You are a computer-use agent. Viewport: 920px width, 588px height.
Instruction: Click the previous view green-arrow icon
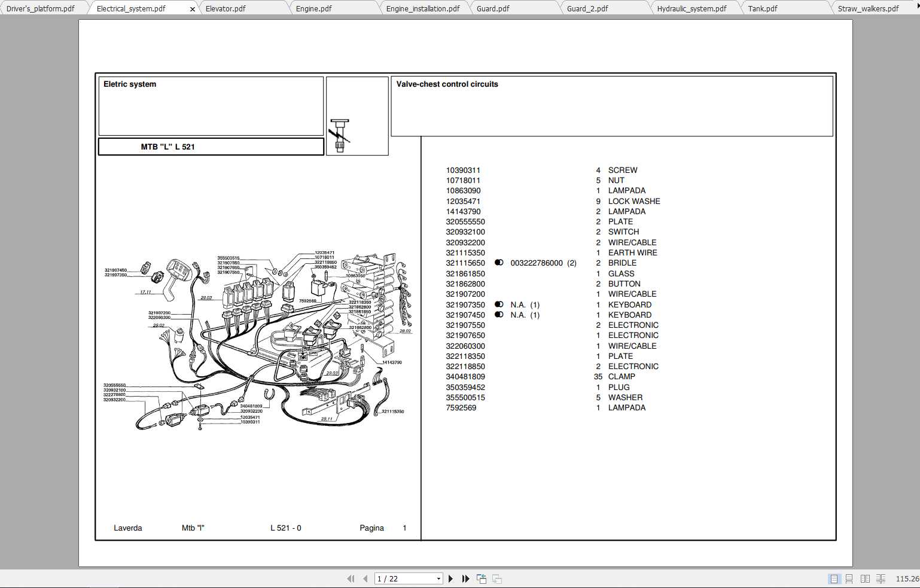(481, 578)
